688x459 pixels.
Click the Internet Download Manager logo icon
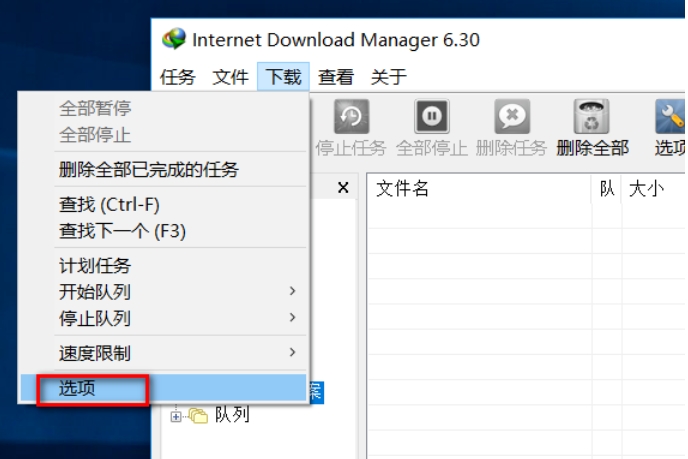coord(174,39)
